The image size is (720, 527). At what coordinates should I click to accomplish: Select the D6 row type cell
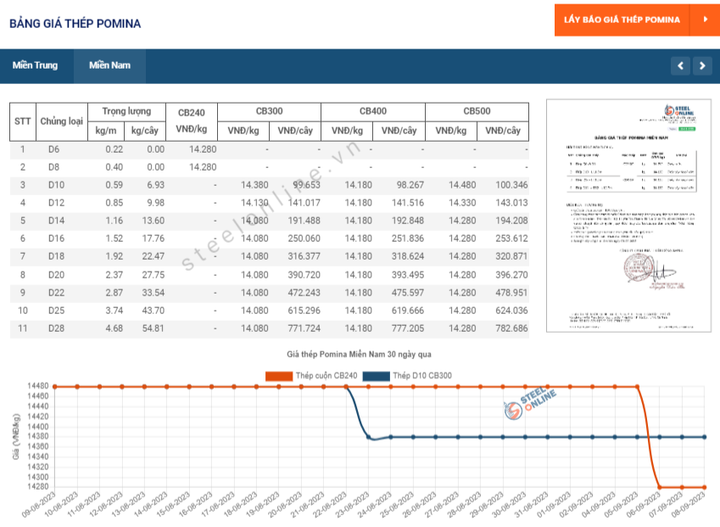coord(54,150)
